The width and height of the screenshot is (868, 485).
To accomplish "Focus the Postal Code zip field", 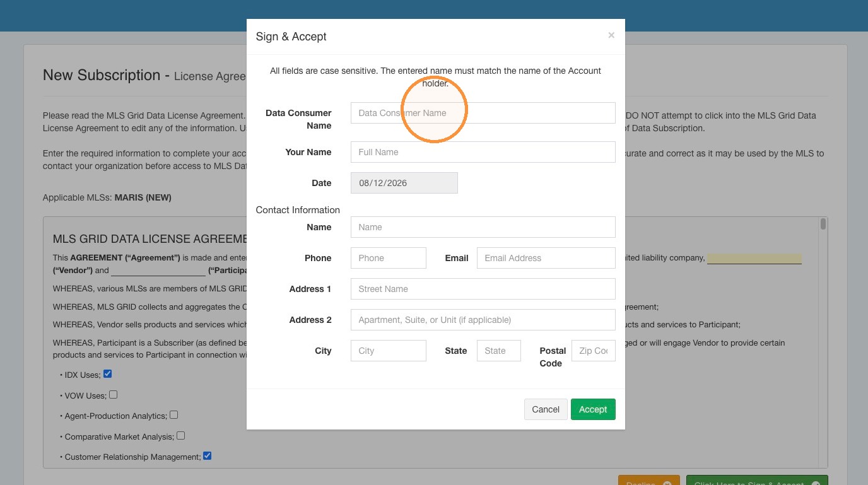I will coord(593,351).
